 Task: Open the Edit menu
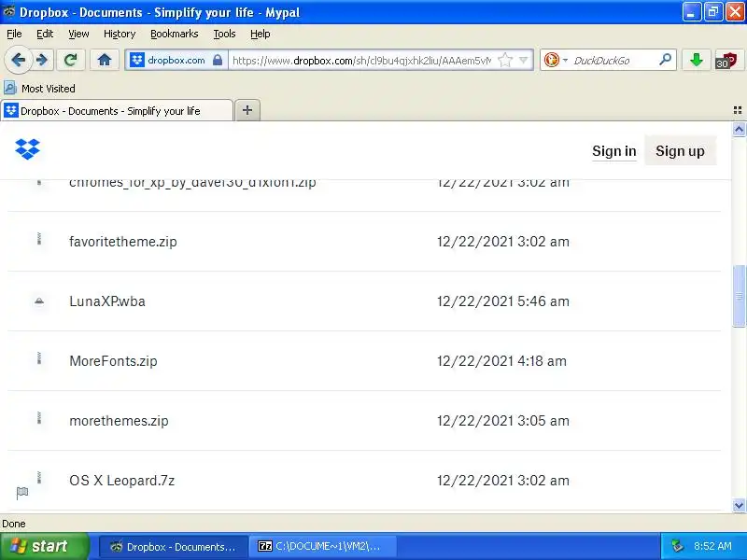click(45, 34)
